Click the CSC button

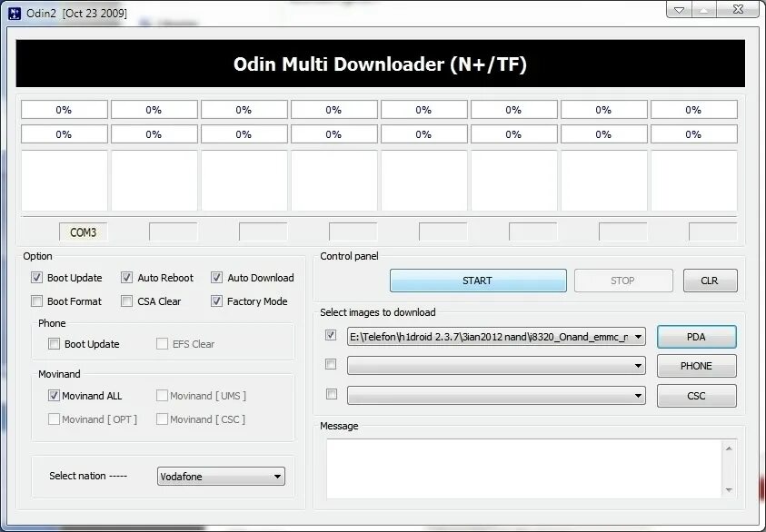(x=696, y=395)
